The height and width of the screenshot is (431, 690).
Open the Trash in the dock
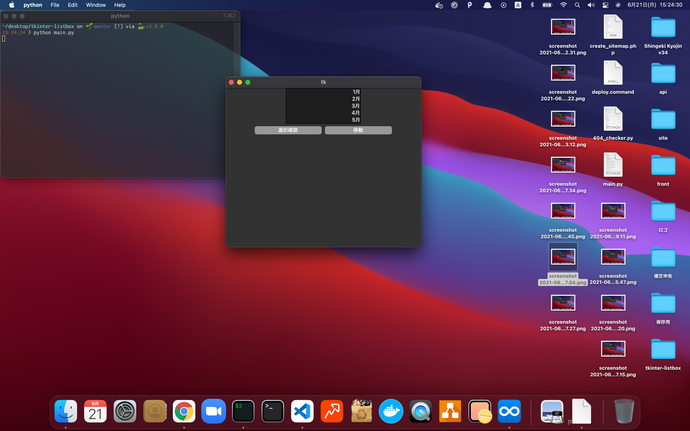coord(624,411)
